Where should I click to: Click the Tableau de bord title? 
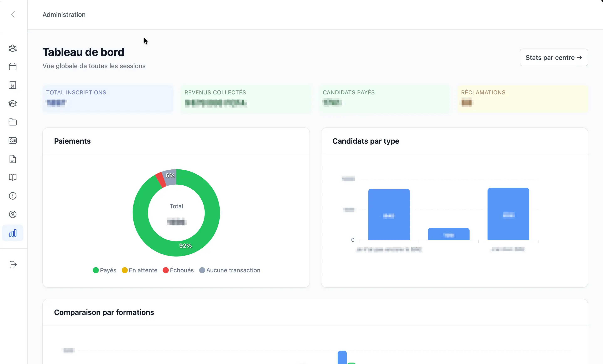click(x=83, y=52)
